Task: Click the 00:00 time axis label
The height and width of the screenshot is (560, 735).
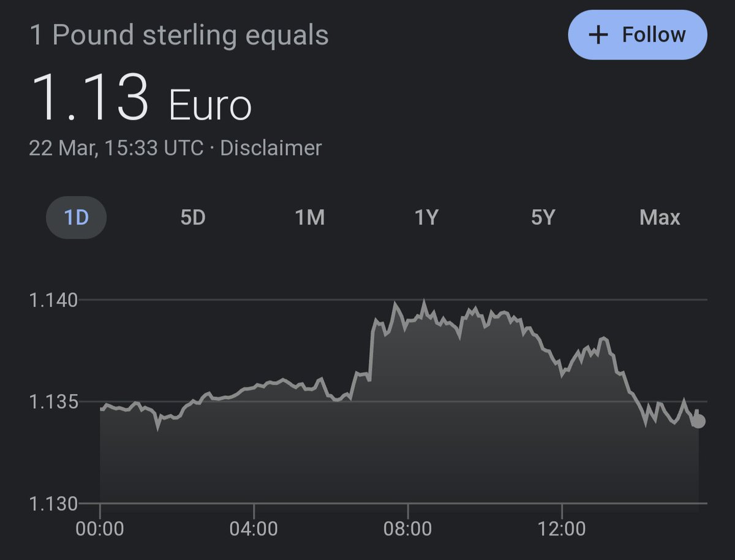Action: coord(100,528)
